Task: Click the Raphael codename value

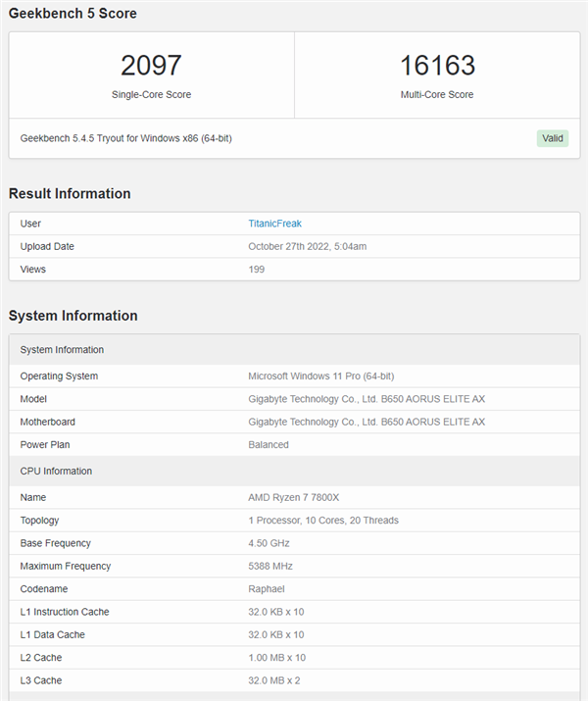Action: pos(268,588)
